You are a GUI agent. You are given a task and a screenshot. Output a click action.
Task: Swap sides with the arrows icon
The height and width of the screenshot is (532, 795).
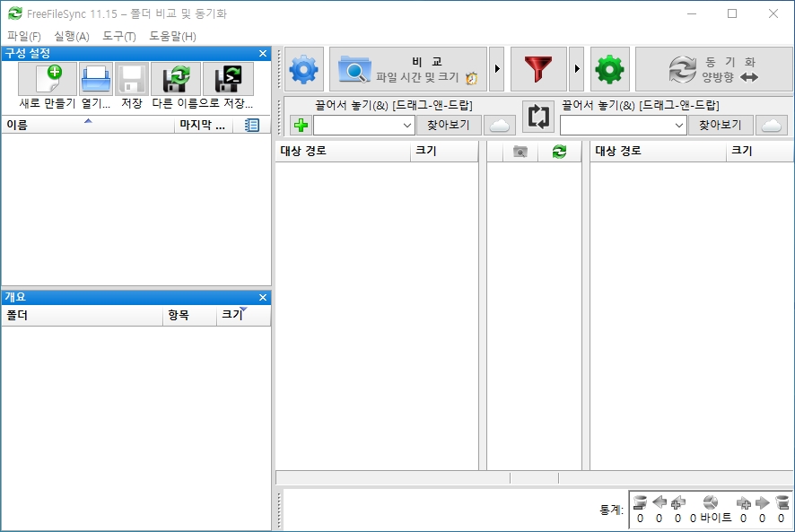[x=538, y=117]
